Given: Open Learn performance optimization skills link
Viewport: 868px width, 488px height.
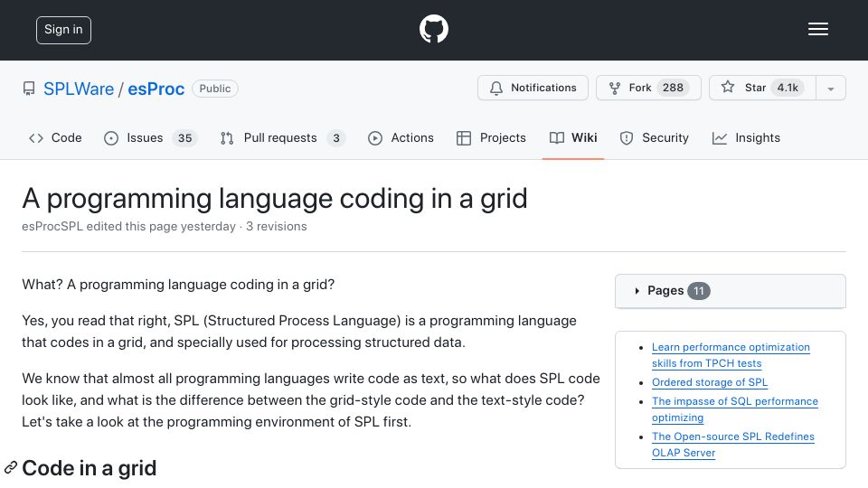Looking at the screenshot, I should tap(731, 355).
